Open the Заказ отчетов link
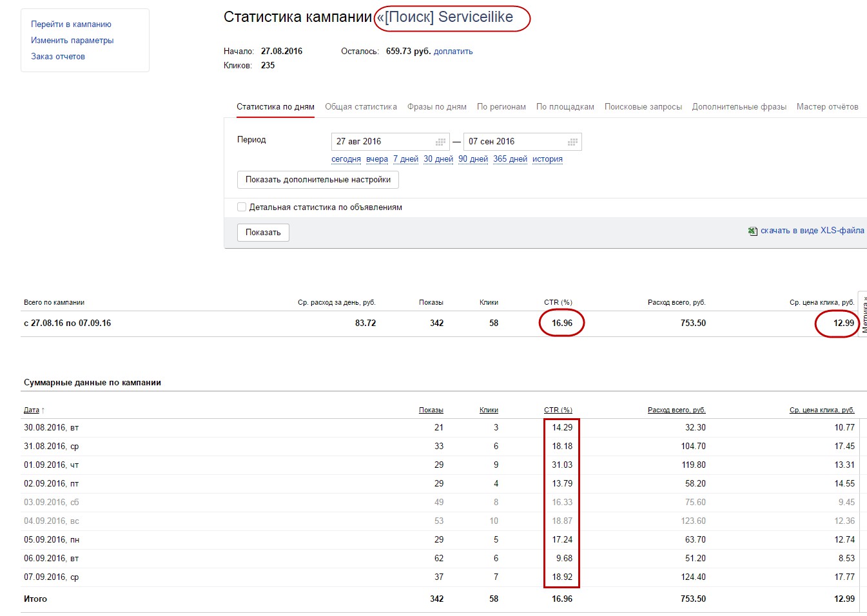 pyautogui.click(x=58, y=57)
